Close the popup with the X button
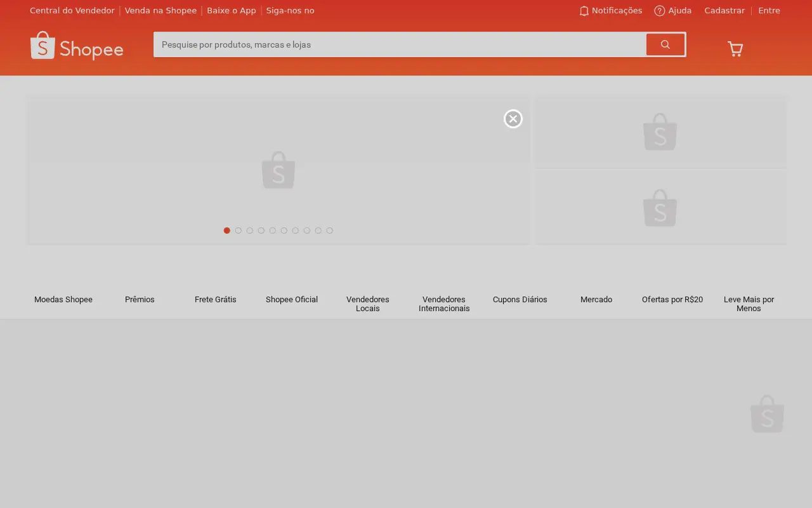The width and height of the screenshot is (812, 508). pos(513,119)
